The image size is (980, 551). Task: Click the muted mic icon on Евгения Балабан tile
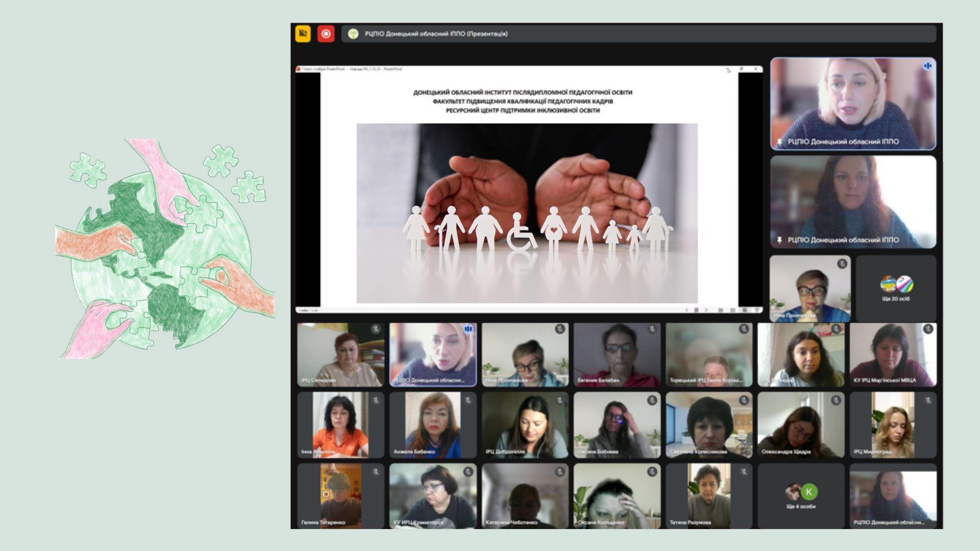click(x=652, y=330)
